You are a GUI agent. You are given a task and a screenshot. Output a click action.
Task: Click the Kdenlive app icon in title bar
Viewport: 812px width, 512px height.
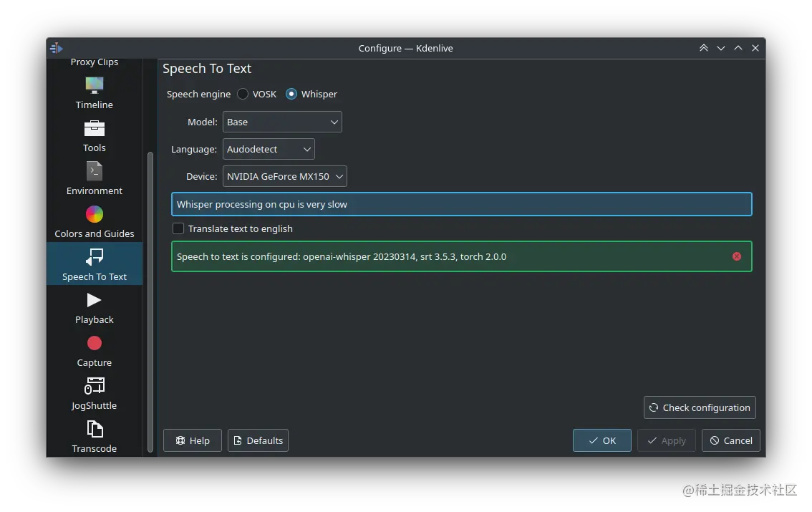click(57, 48)
